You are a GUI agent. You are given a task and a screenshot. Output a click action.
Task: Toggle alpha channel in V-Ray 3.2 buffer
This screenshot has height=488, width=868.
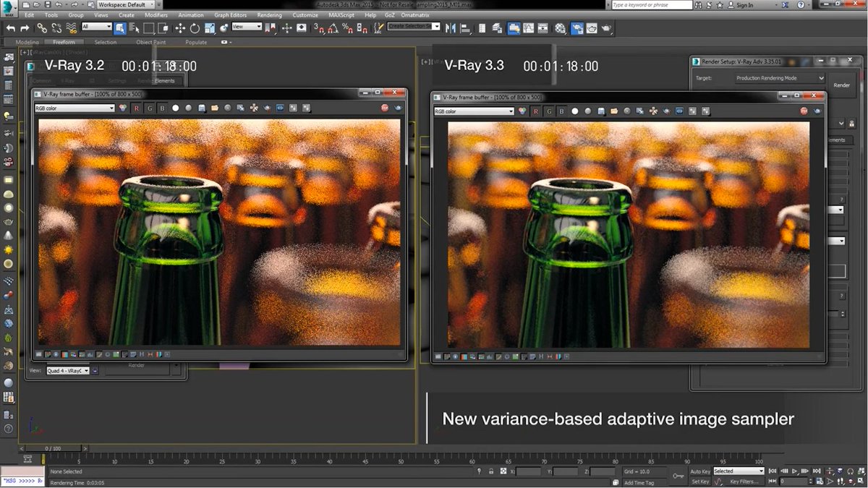[x=175, y=108]
